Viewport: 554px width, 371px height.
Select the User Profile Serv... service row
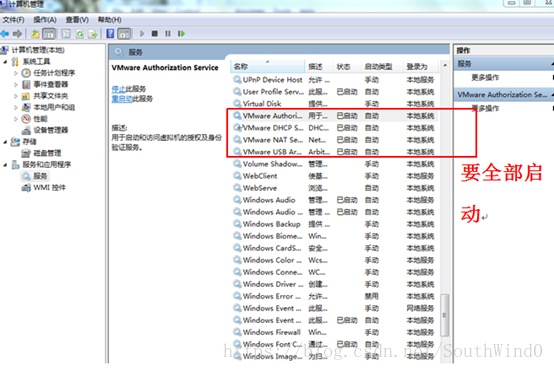335,92
